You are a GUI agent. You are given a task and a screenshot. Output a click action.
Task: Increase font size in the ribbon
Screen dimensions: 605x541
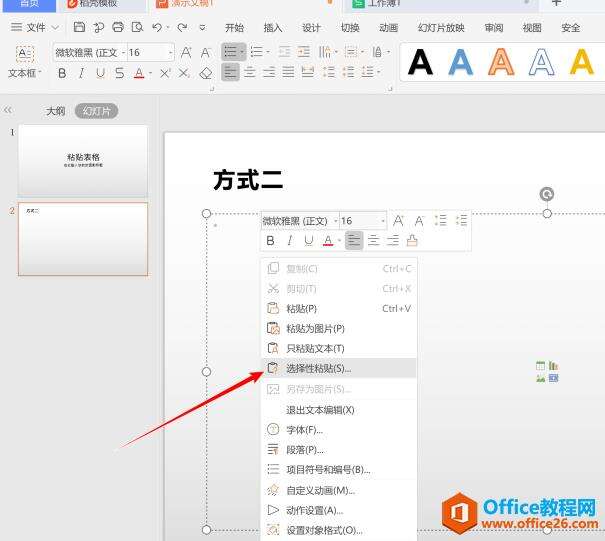click(186, 52)
